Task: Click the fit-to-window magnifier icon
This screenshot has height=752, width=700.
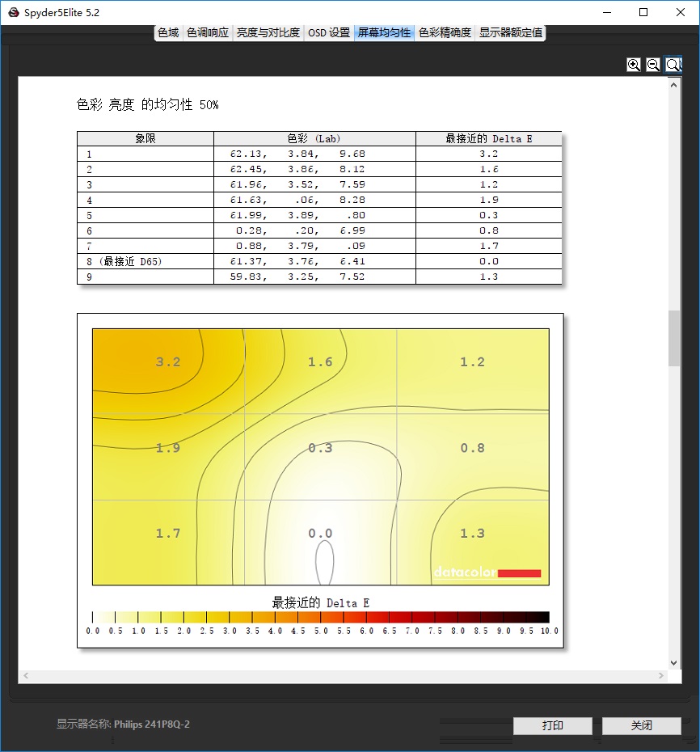Action: point(673,65)
